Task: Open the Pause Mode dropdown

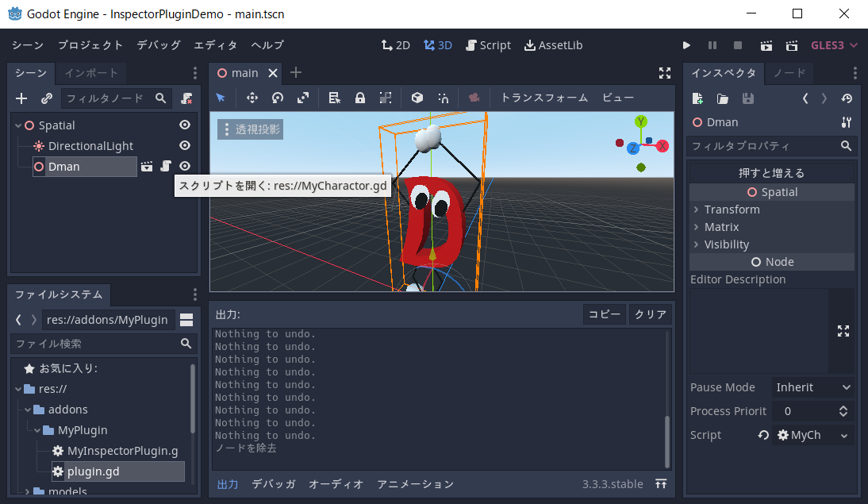Action: pyautogui.click(x=812, y=387)
